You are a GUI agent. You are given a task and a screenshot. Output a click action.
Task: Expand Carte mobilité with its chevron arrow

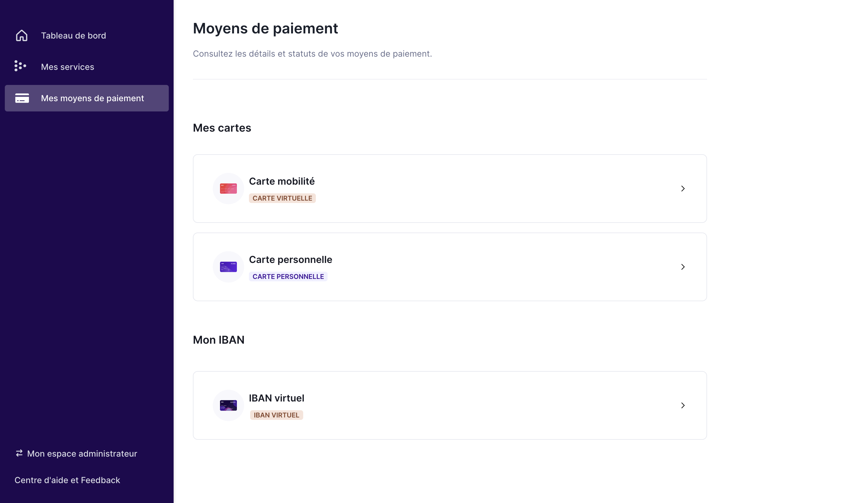[x=683, y=189]
